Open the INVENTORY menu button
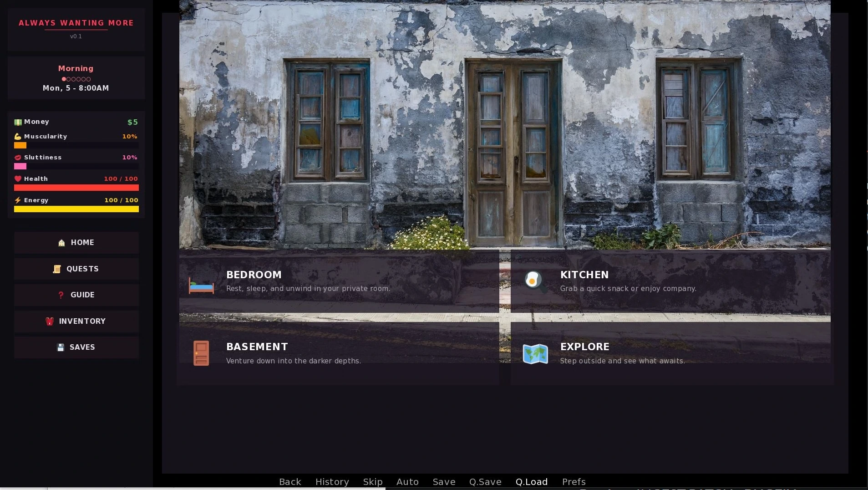 point(76,322)
